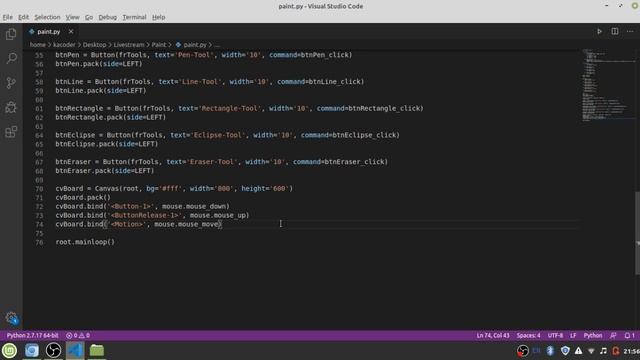Image resolution: width=640 pixels, height=360 pixels.
Task: Open the Linux Mint start menu
Action: (9, 351)
